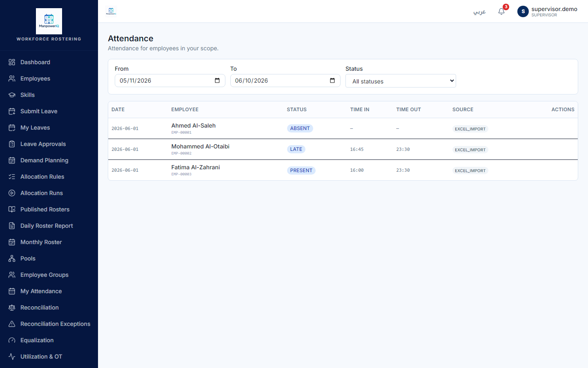Viewport: 588px width, 368px height.
Task: Click the Allocation Rules checklist icon
Action: tap(12, 177)
